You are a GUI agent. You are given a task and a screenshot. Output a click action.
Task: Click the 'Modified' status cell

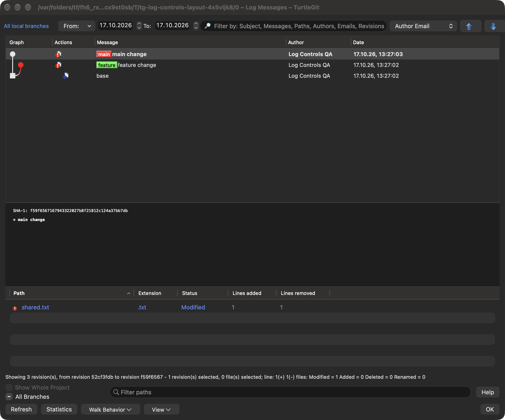[x=193, y=307]
